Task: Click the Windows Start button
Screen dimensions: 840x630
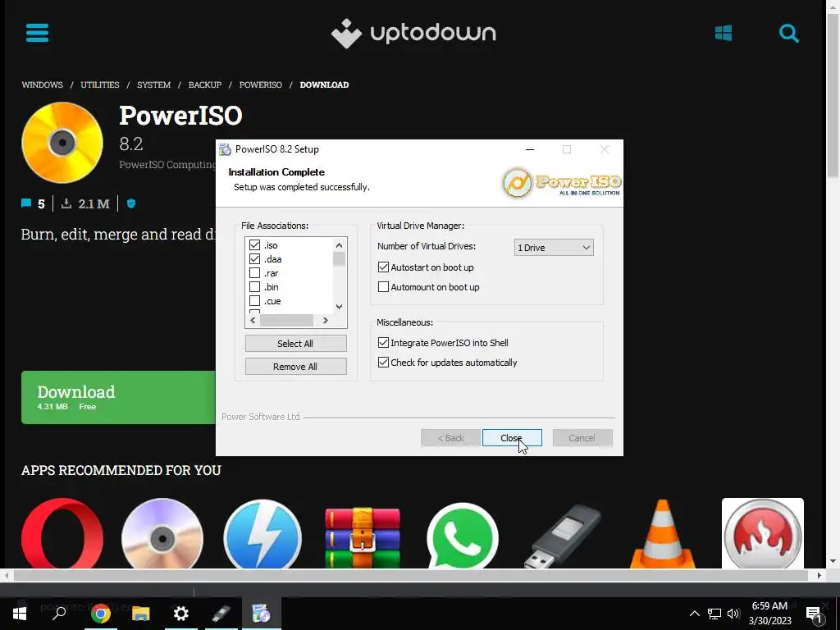Action: [20, 614]
